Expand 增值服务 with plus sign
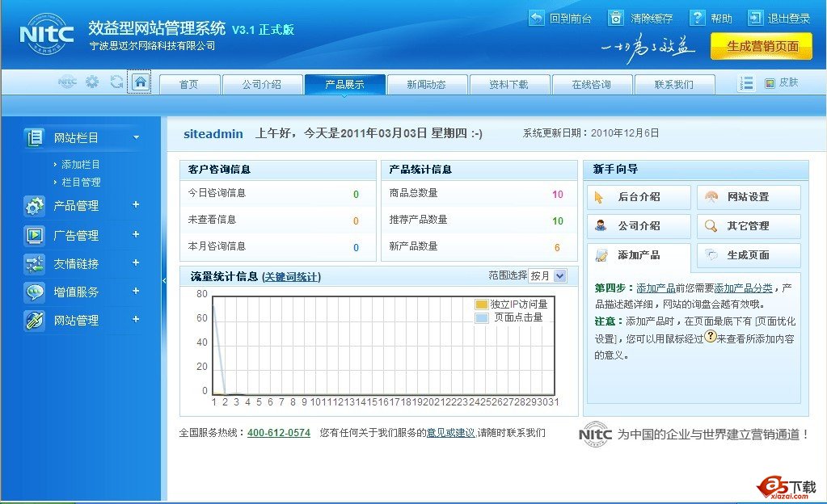This screenshot has width=827, height=504. (x=136, y=291)
